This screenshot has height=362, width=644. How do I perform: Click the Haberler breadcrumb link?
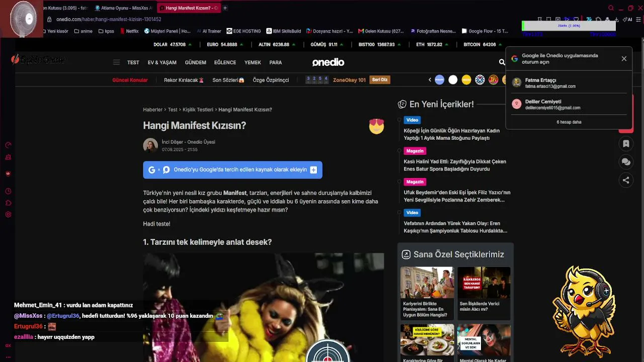(152, 110)
